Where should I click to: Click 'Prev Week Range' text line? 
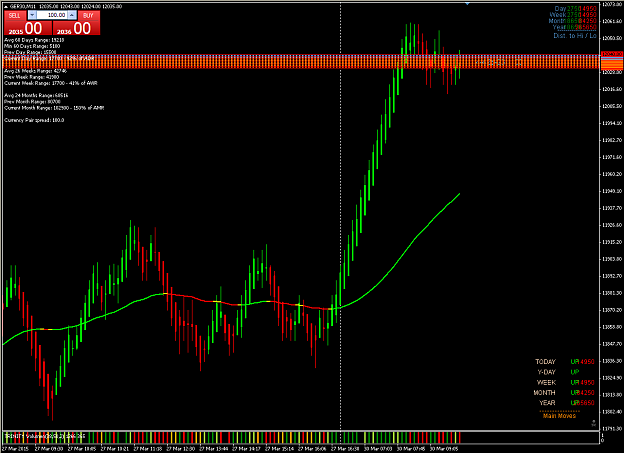(31, 77)
